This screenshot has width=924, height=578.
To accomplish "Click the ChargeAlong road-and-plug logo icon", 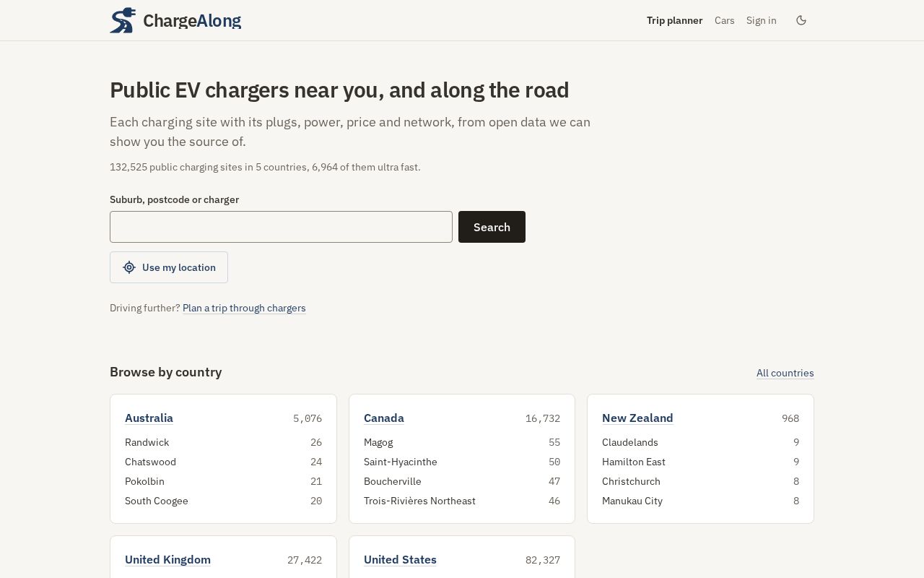I will click(123, 20).
